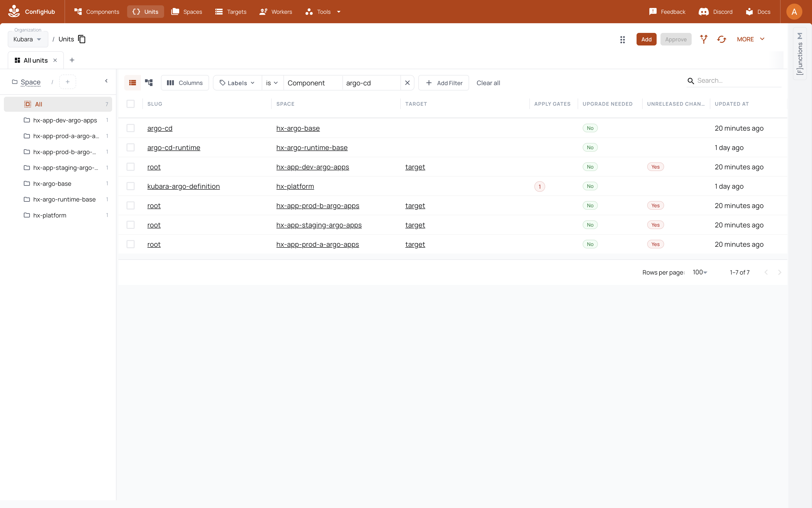Switch to list view icon
The width and height of the screenshot is (812, 508).
click(x=132, y=83)
